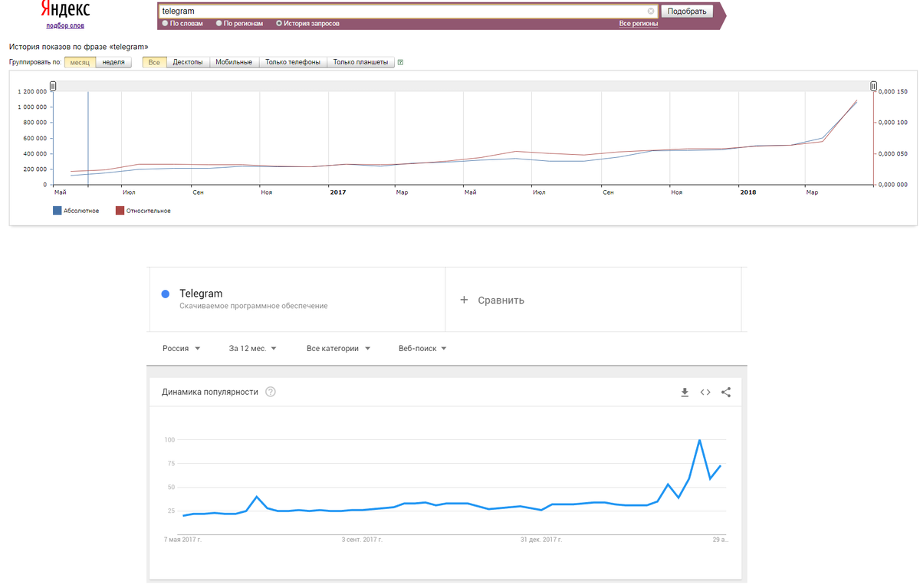Click Сравнить to add a comparison term
920x588 pixels.
[501, 301]
